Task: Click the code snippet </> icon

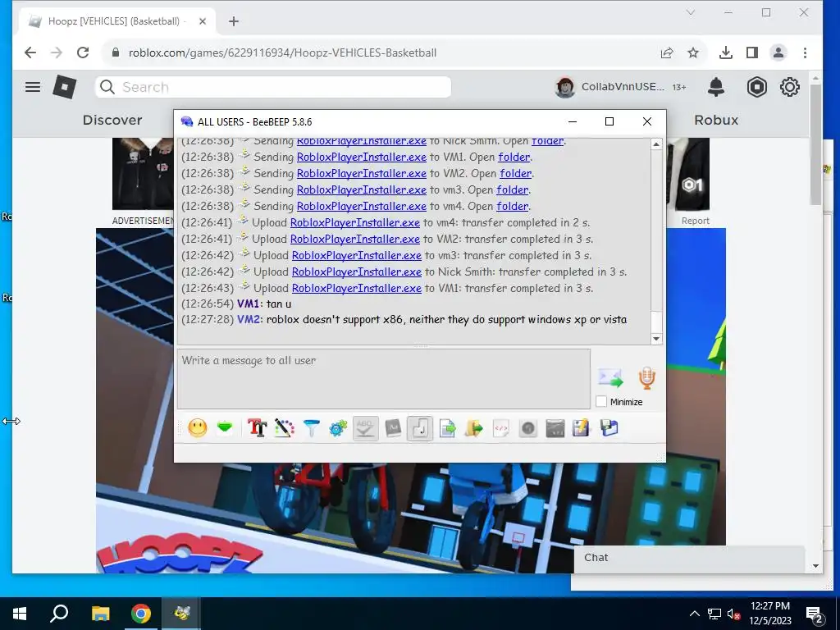Action: click(501, 428)
